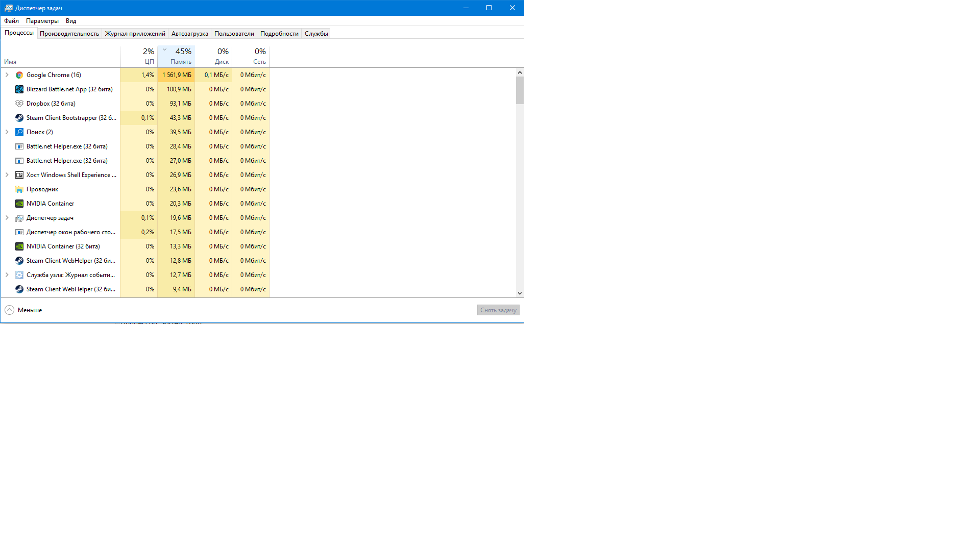Click the Проводник folder icon

pyautogui.click(x=19, y=189)
